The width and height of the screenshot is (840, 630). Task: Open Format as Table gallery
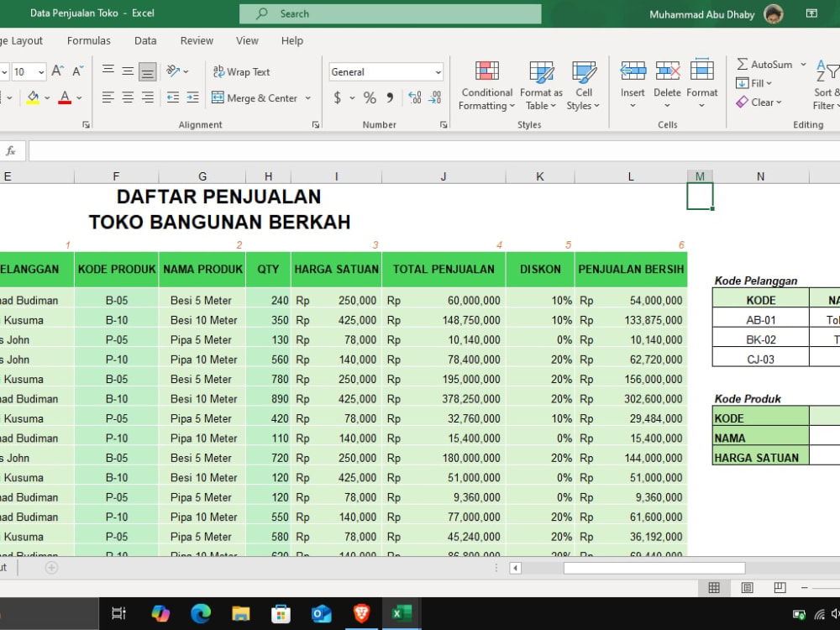tap(541, 85)
